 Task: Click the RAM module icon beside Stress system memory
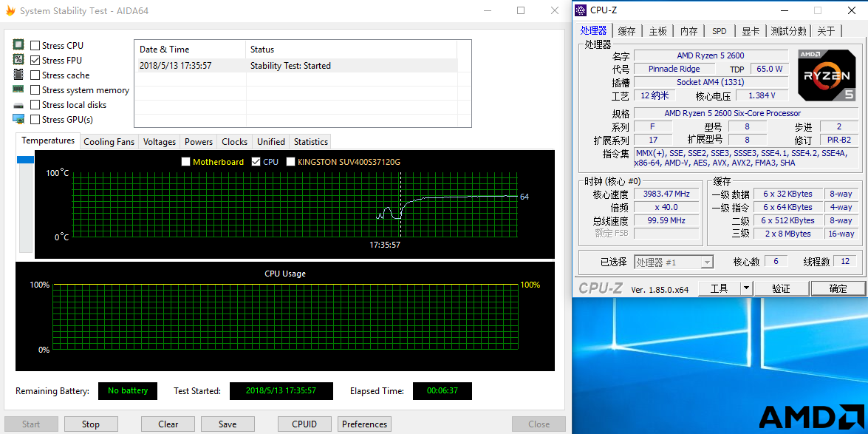pos(18,89)
